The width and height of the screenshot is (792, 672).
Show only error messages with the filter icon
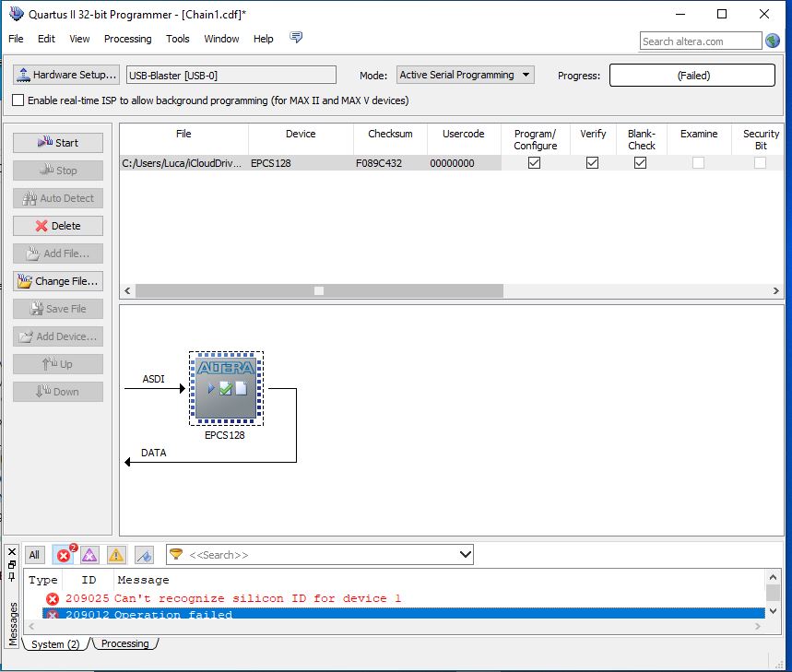tap(65, 555)
